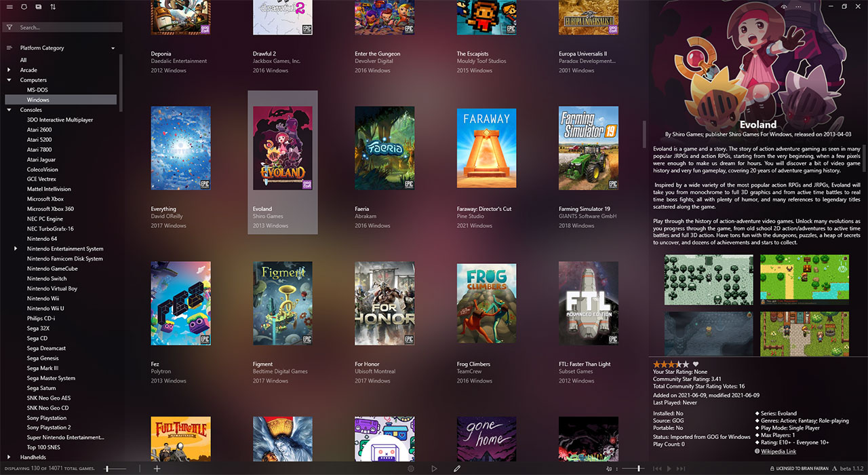Select the Frog Climbers game cover

pyautogui.click(x=486, y=303)
